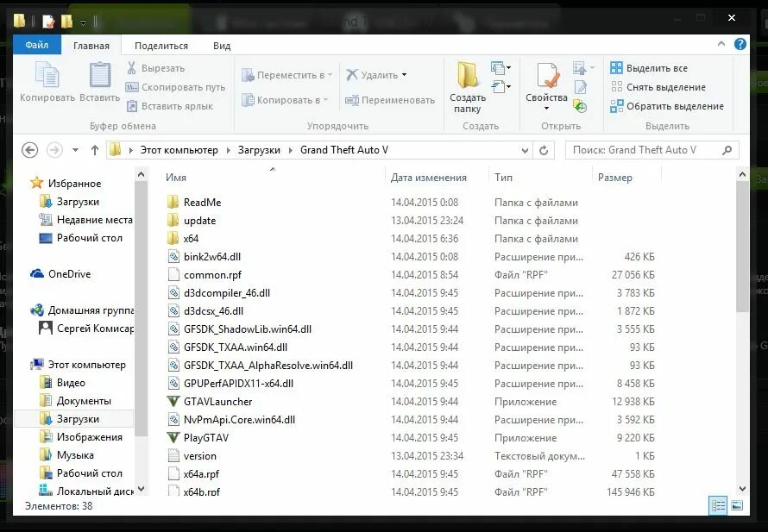Click navigation pane scrollbar down arrow

[x=141, y=488]
